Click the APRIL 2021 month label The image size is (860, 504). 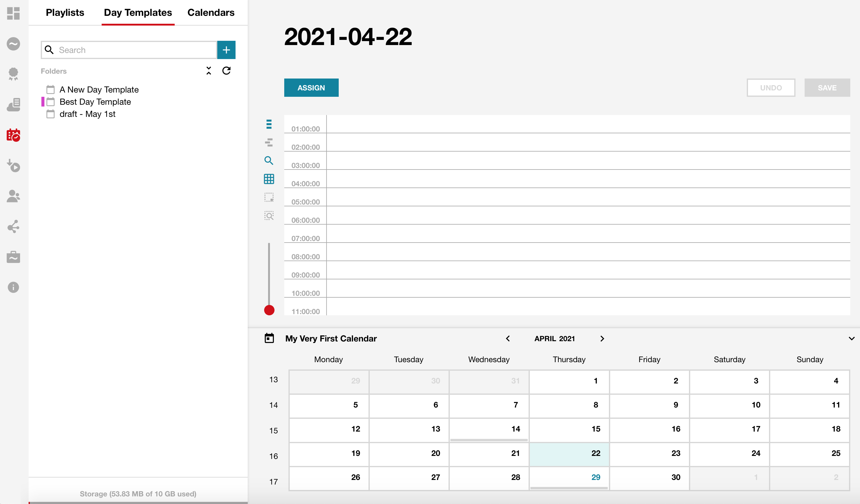tap(554, 338)
